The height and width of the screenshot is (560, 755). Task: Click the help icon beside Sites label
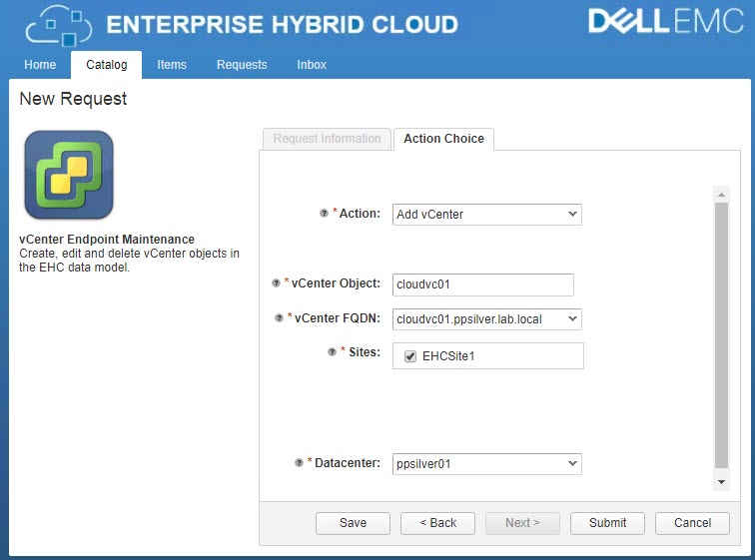(332, 352)
